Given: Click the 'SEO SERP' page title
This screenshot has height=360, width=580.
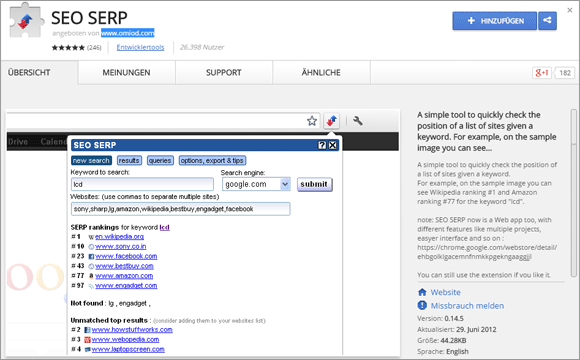Looking at the screenshot, I should click(x=89, y=17).
